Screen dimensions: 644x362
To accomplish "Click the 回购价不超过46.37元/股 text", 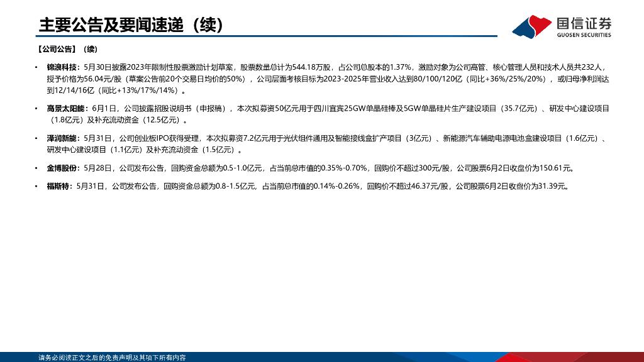I will click(408, 186).
